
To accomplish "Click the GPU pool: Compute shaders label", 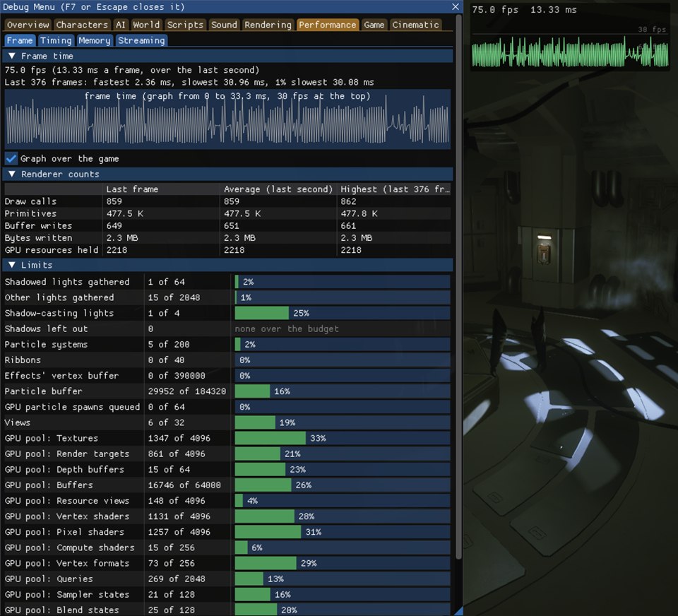I will [69, 547].
